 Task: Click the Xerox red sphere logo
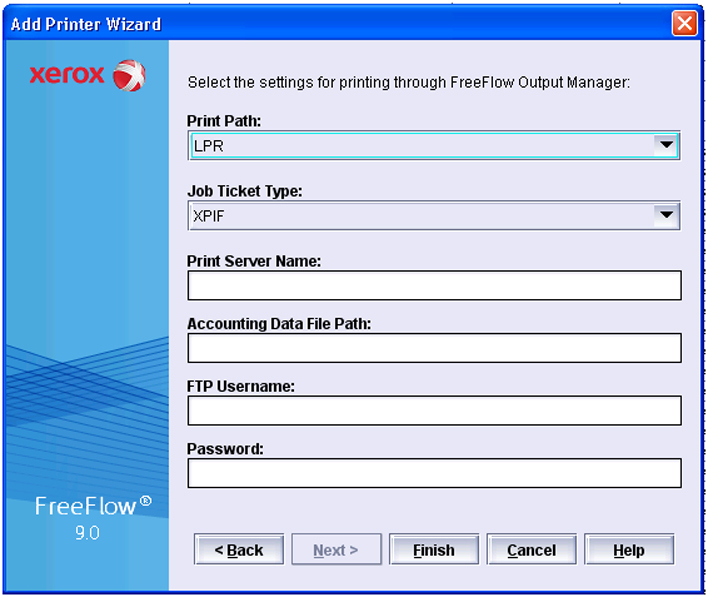pos(129,75)
